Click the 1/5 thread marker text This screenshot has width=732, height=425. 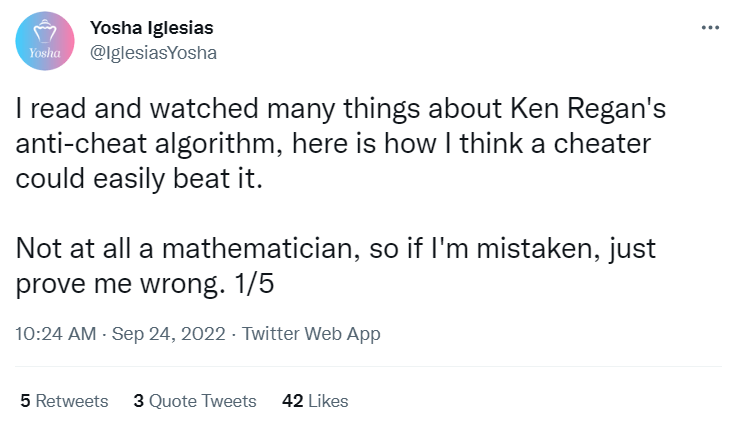point(254,283)
